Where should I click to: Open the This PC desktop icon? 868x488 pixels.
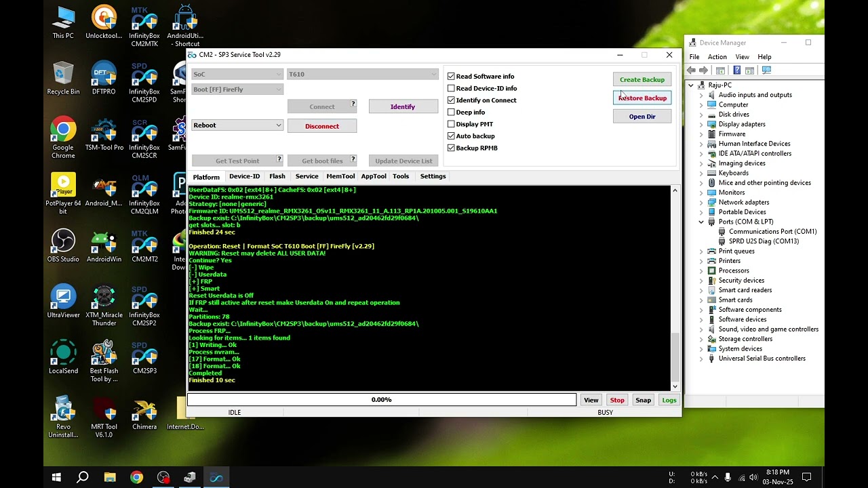pos(63,22)
